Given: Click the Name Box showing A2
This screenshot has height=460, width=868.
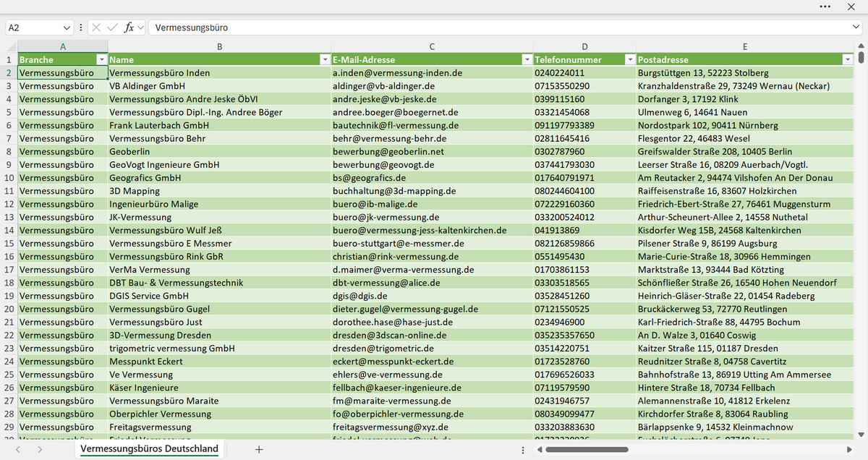Looking at the screenshot, I should (33, 27).
